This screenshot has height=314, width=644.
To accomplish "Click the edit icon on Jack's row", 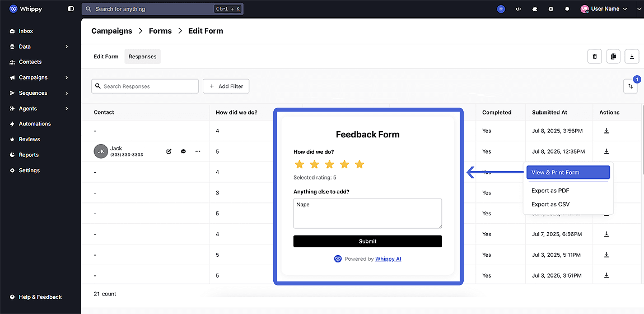I will [169, 151].
